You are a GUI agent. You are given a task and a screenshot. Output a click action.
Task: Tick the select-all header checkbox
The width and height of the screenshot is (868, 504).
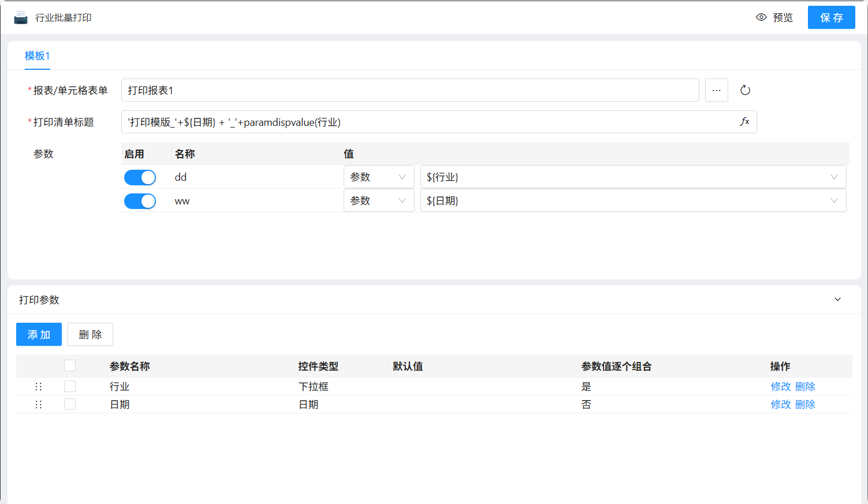(x=70, y=365)
